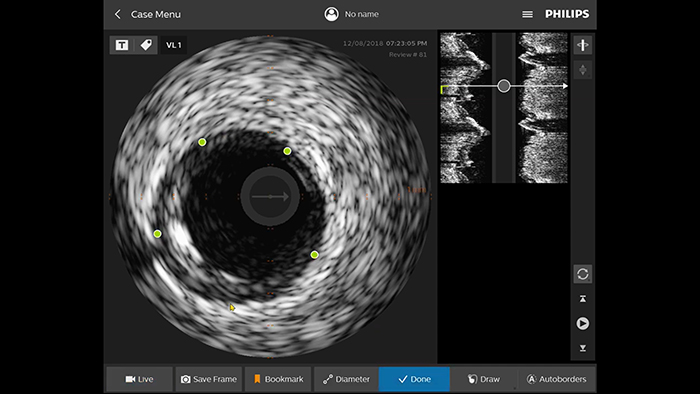Toggle the longitudinal view rotate icon
Screen dimensions: 700x394
click(583, 45)
